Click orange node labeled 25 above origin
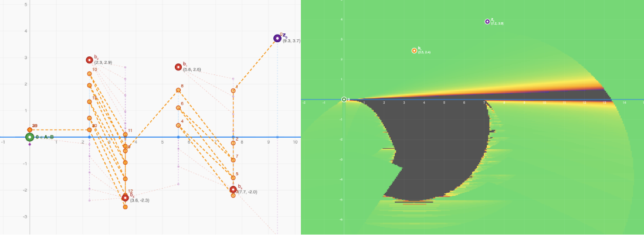 (x=29, y=130)
